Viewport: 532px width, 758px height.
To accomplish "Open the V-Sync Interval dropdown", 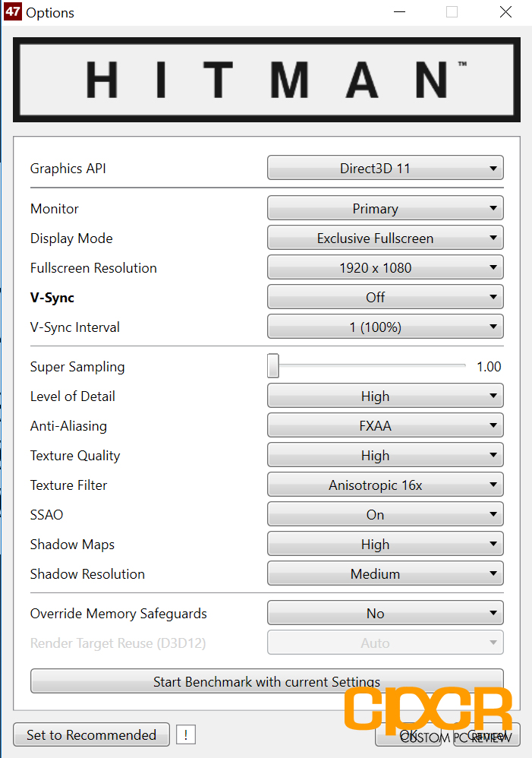I will click(x=385, y=327).
